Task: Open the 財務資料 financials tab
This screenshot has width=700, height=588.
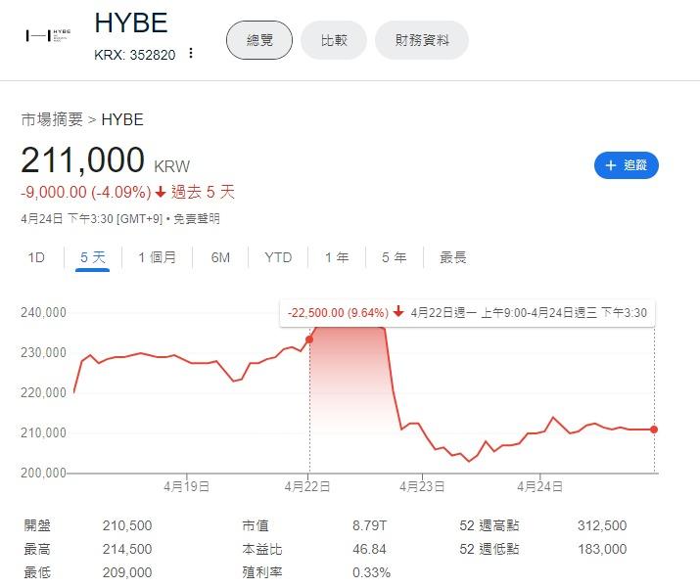Action: pos(422,40)
